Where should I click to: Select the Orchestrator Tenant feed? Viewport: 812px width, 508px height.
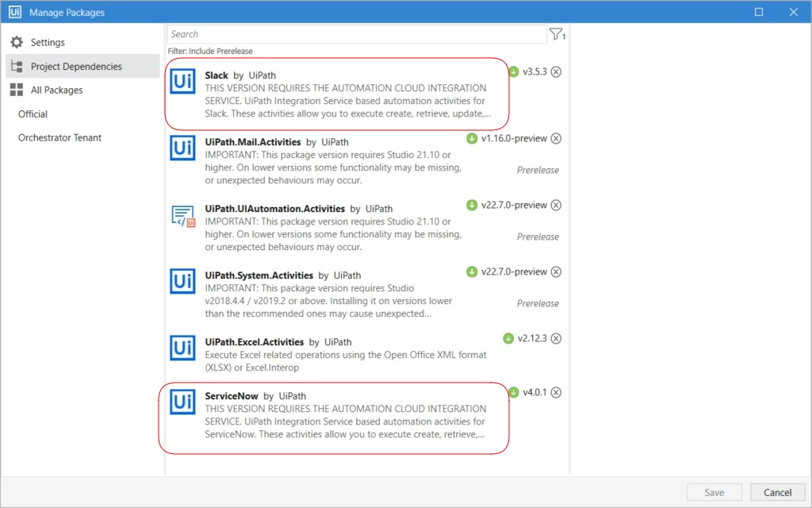59,137
